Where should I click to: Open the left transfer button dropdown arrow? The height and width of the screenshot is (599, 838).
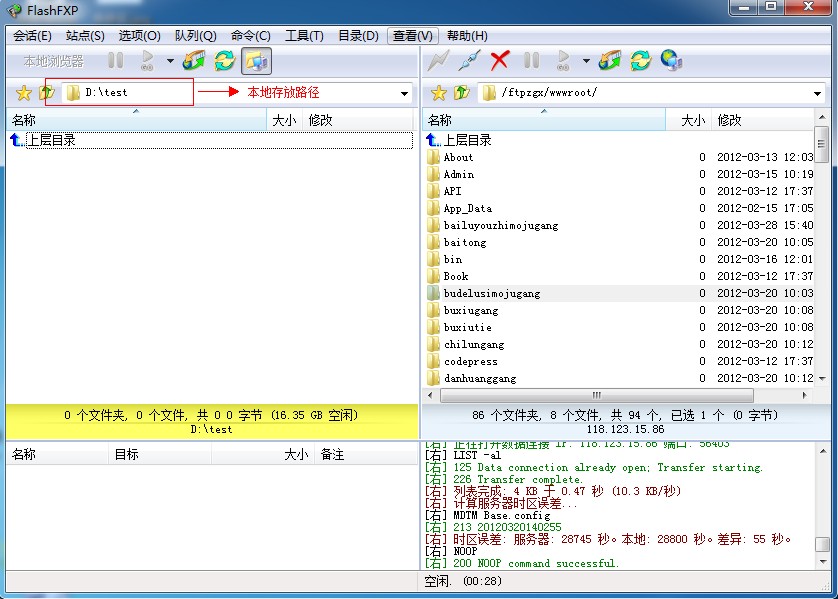pyautogui.click(x=170, y=61)
